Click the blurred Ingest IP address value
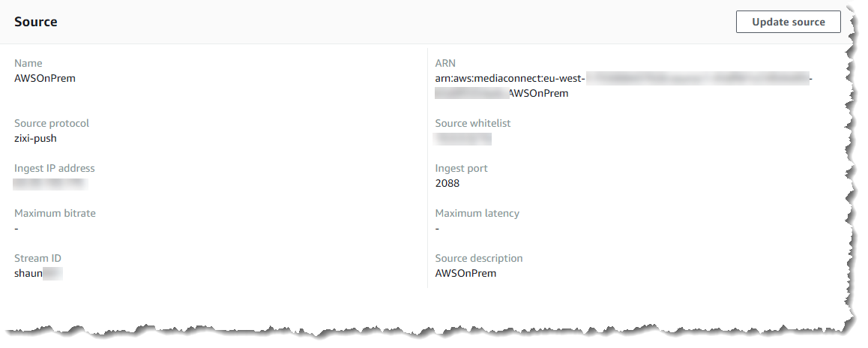The height and width of the screenshot is (348, 868). [50, 183]
